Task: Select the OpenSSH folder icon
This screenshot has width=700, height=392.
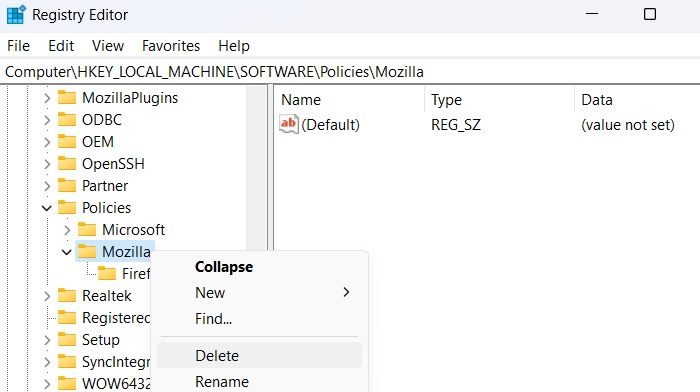Action: pyautogui.click(x=67, y=163)
